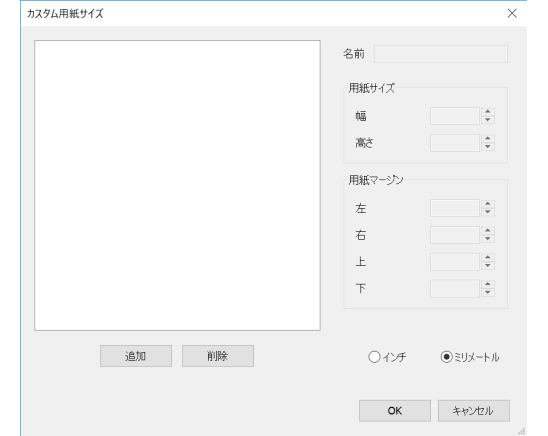The width and height of the screenshot is (548, 436).
Task: Select the ミリメートル radio button
Action: (447, 357)
